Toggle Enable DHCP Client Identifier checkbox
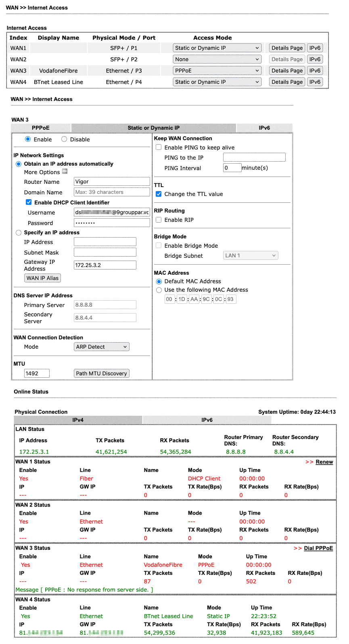 (29, 202)
